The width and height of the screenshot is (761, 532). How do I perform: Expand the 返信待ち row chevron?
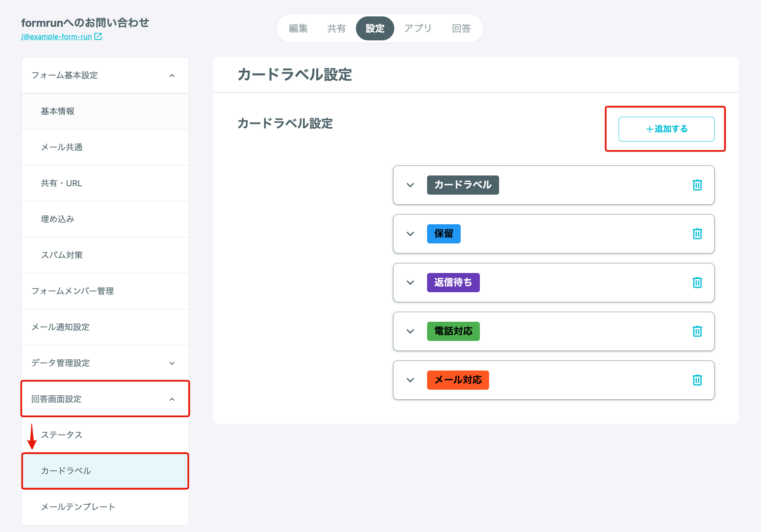pyautogui.click(x=410, y=283)
